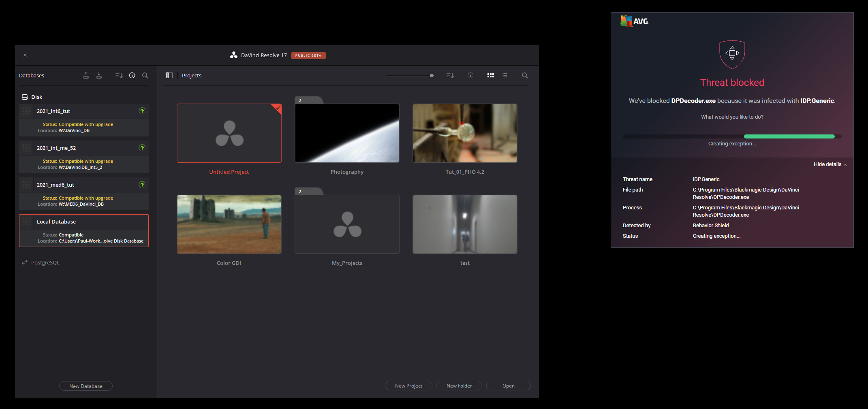Select the 2021_med6_tut database
Viewport: 868px width, 409px height.
click(84, 194)
